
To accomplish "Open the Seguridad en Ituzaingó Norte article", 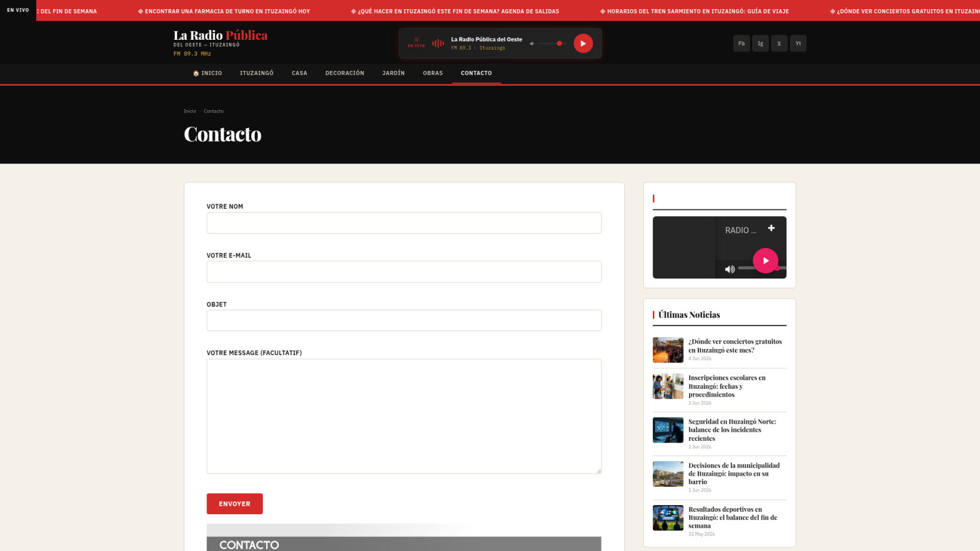I will (732, 430).
